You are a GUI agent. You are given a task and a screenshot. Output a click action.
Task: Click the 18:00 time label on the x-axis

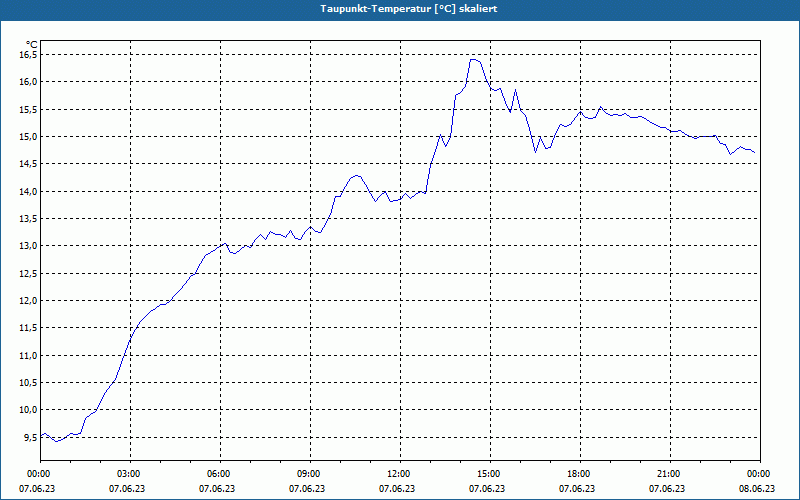580,473
